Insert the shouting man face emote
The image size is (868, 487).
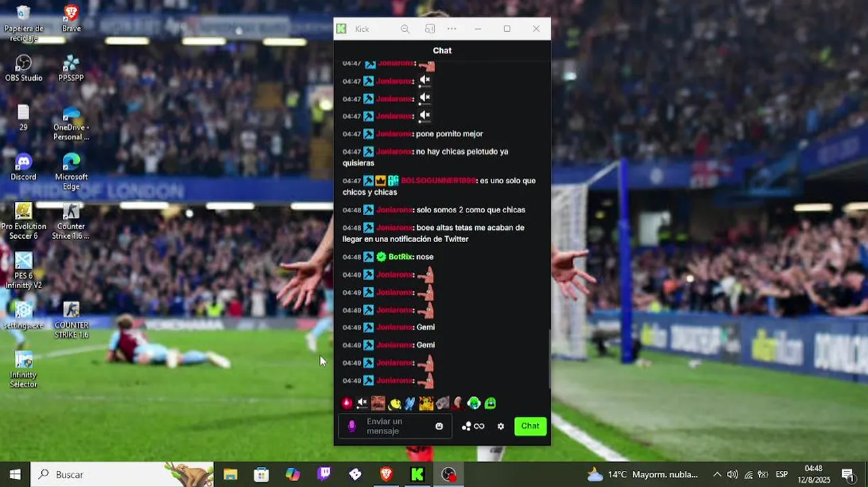click(378, 403)
